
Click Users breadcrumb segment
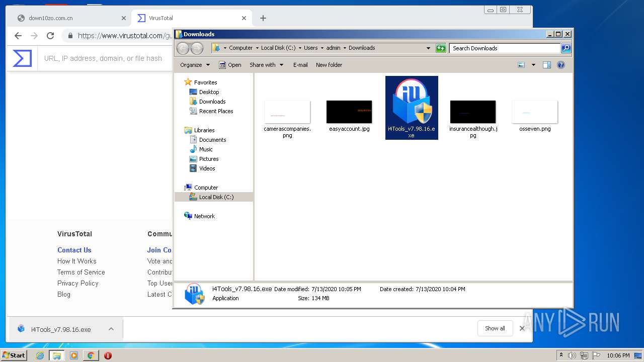click(x=310, y=48)
